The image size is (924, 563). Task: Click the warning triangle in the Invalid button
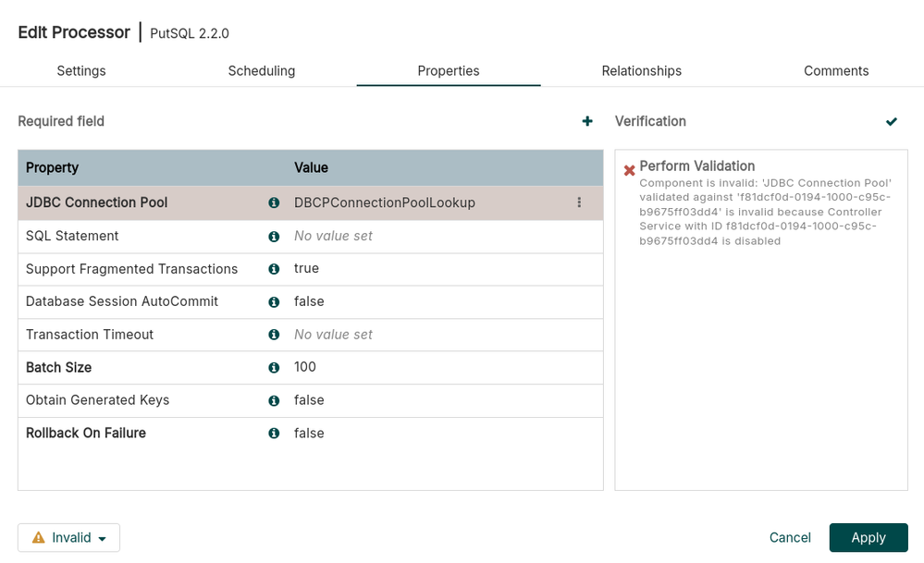[x=37, y=537]
